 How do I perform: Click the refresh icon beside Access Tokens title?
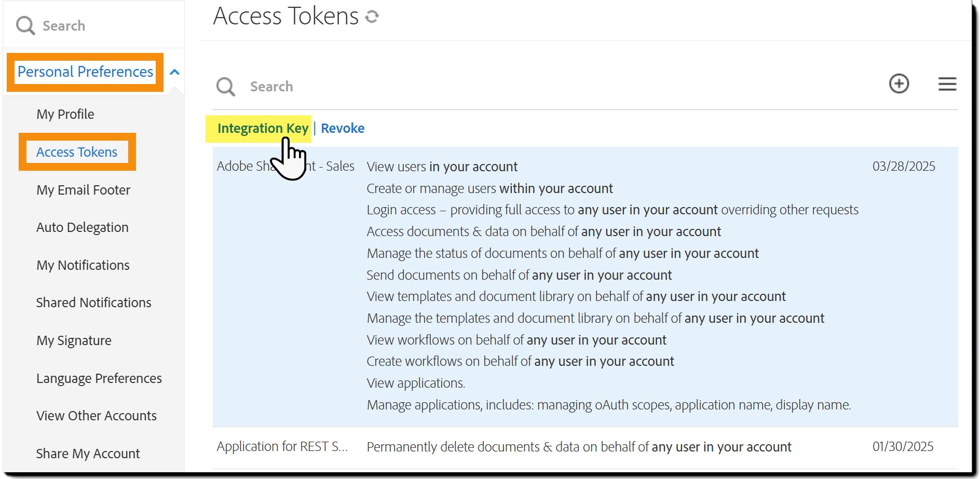coord(372,17)
